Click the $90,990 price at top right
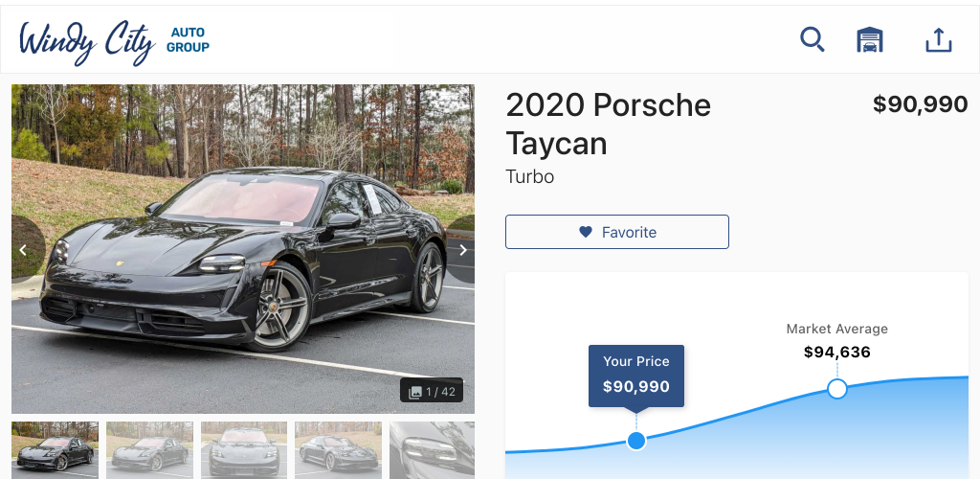Image resolution: width=980 pixels, height=479 pixels. tap(920, 104)
